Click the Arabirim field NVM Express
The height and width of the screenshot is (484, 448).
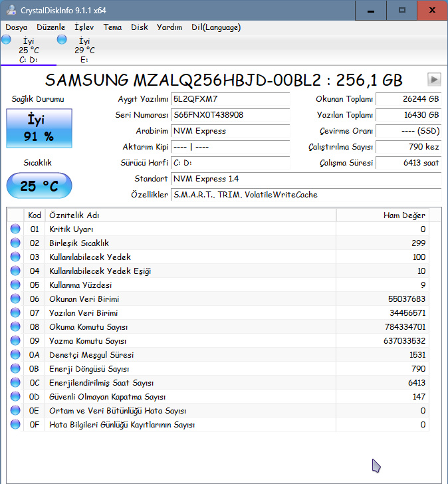pyautogui.click(x=230, y=131)
